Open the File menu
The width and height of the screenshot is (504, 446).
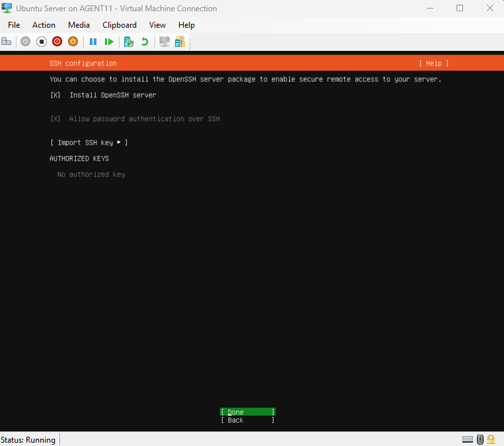pyautogui.click(x=14, y=25)
